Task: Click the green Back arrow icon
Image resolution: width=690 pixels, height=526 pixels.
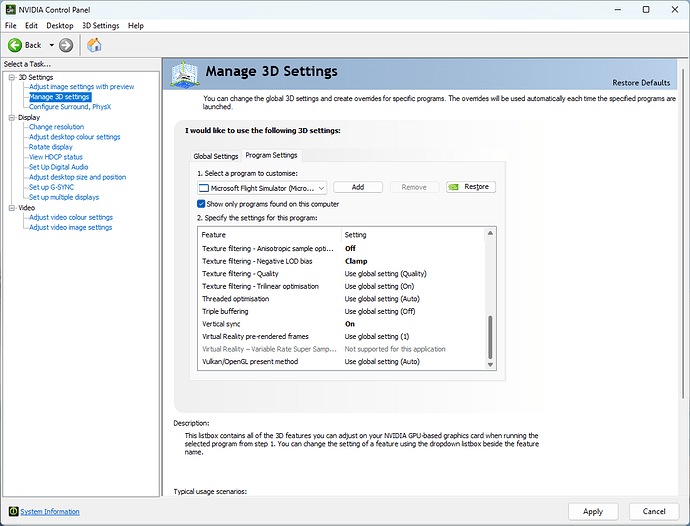Action: [15, 45]
